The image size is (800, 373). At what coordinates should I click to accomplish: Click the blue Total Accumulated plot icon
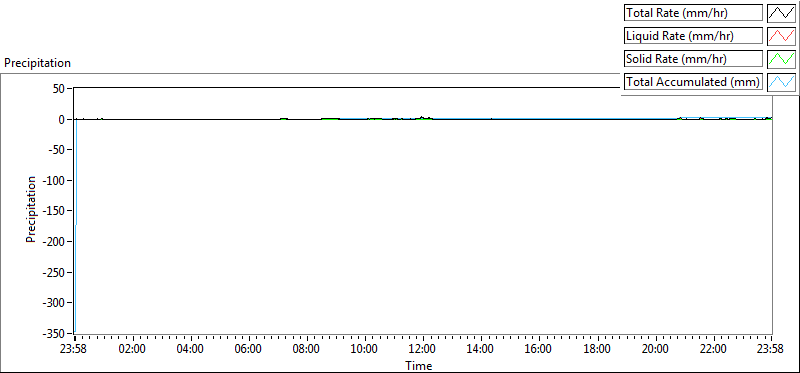click(781, 82)
